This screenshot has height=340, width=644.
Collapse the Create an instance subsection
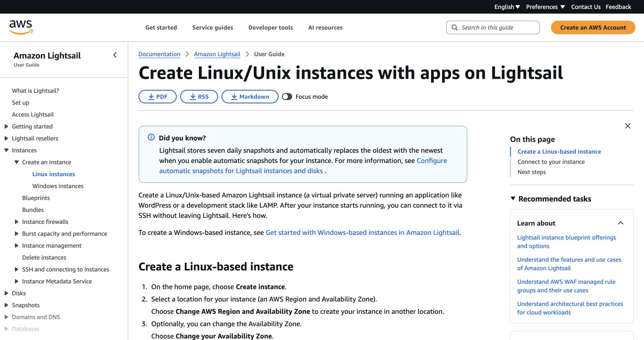point(17,162)
